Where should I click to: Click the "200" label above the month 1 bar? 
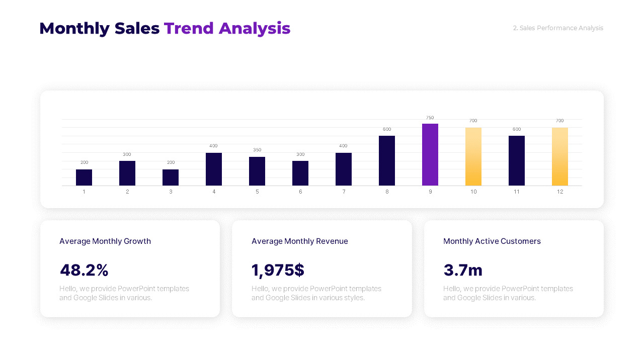point(84,162)
